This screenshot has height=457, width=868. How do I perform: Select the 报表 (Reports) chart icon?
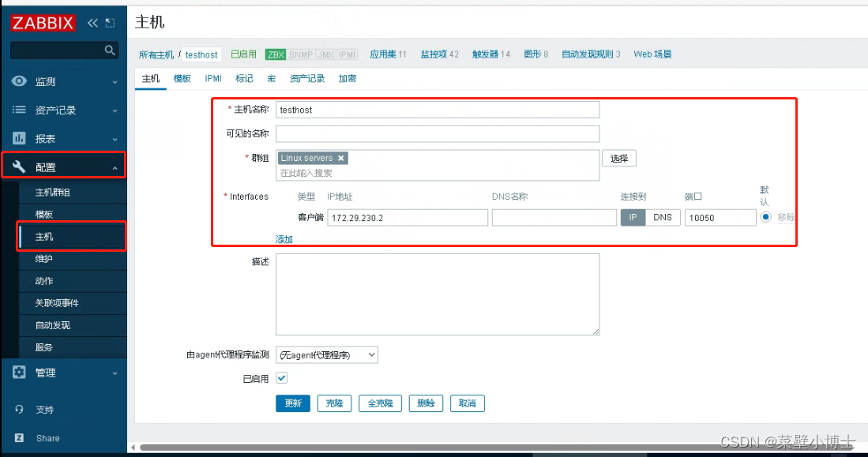tap(18, 137)
